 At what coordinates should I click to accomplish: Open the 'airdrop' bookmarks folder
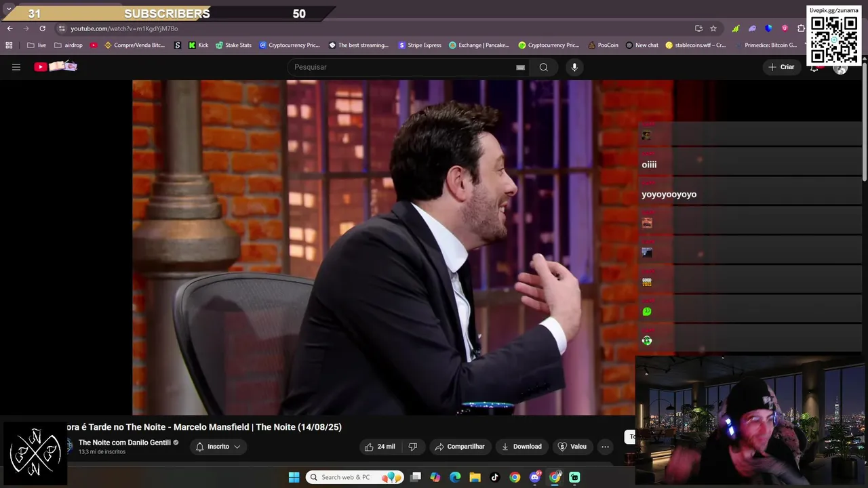[x=68, y=45]
